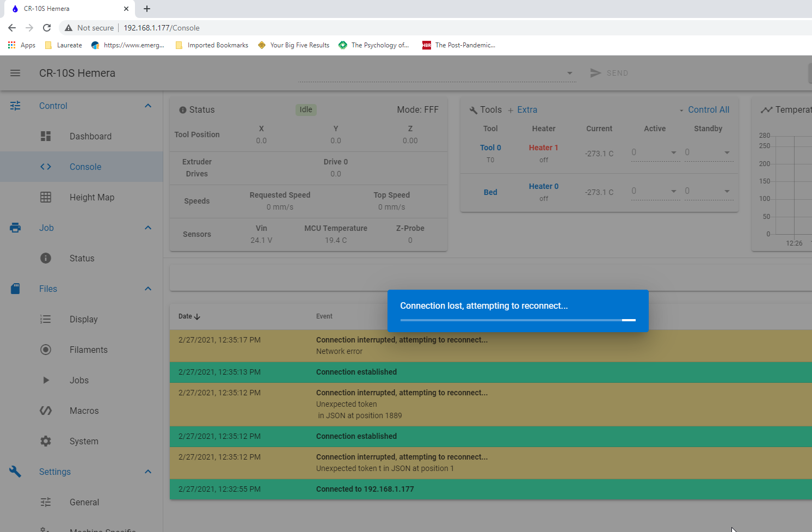Click the Dashboard grid icon
Viewport: 812px width, 532px height.
[46, 136]
